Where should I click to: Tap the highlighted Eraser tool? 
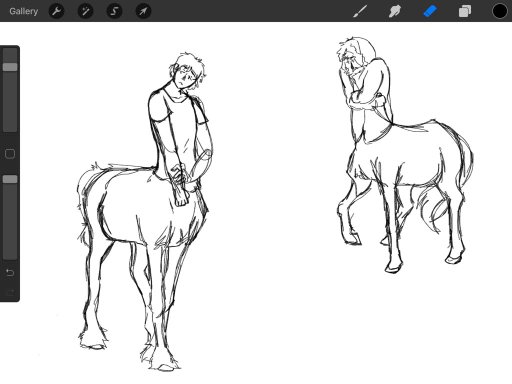click(430, 11)
